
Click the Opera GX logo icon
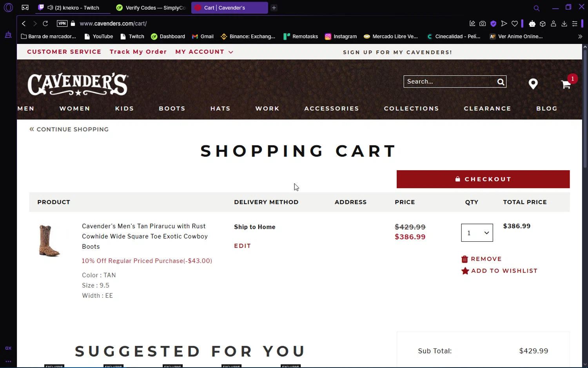[x=8, y=7]
